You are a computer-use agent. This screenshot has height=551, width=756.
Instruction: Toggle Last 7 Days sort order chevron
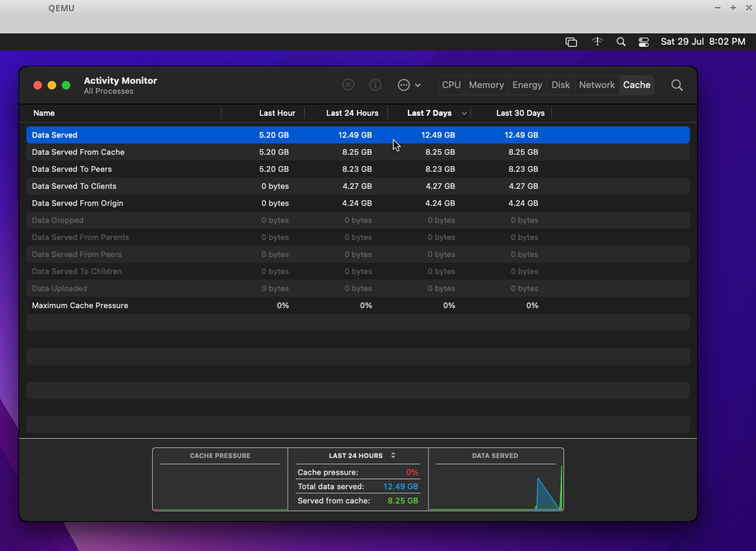(465, 114)
